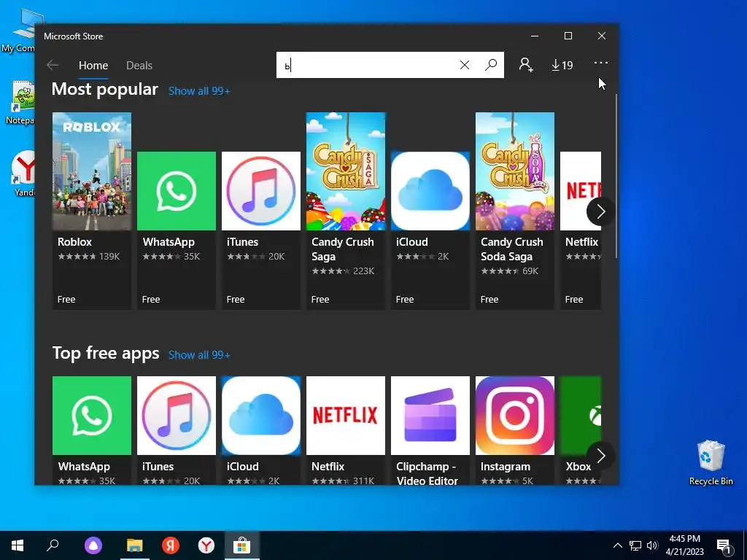Open the Clipchamp Video Editor icon
This screenshot has height=560, width=747.
click(430, 416)
